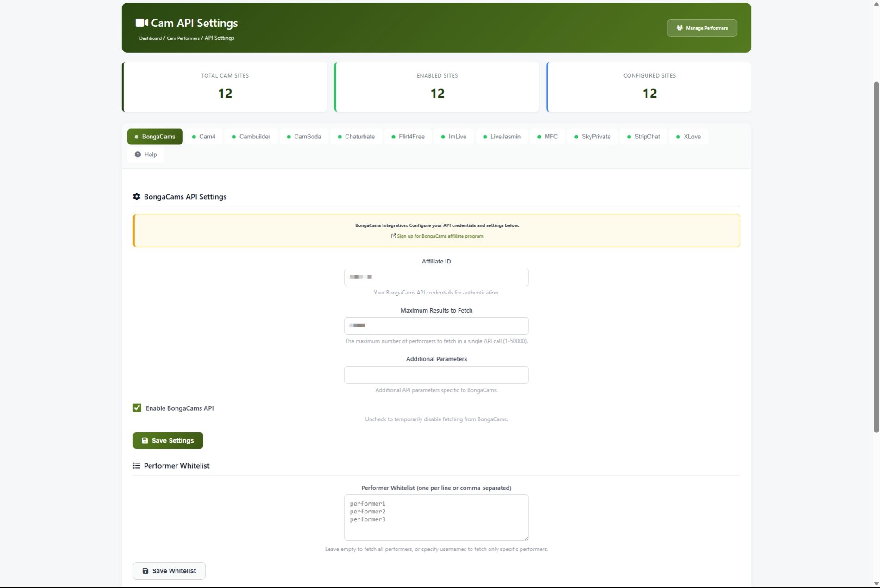The image size is (880, 588).
Task: Click the Maximum Results to Fetch field
Action: 436,326
